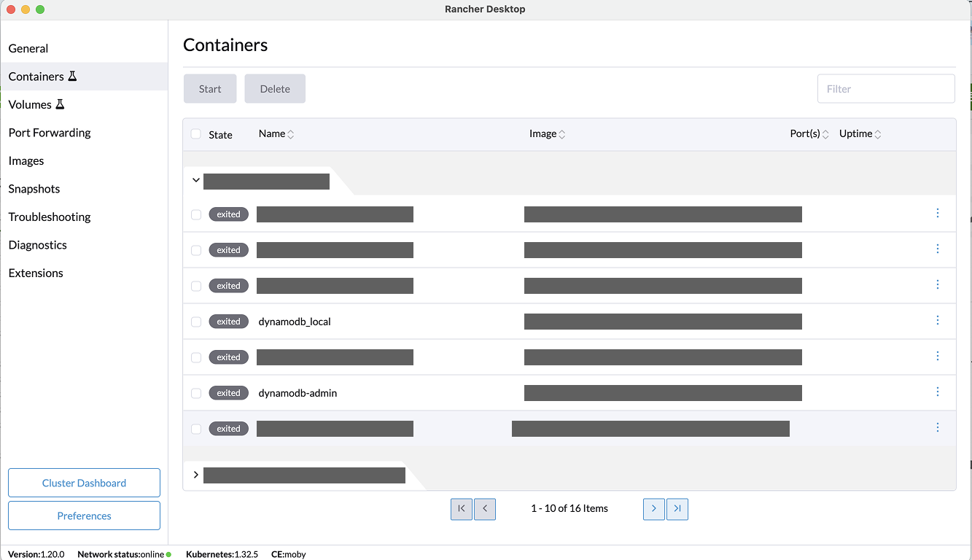The height and width of the screenshot is (560, 972).
Task: Open Preferences
Action: point(84,516)
